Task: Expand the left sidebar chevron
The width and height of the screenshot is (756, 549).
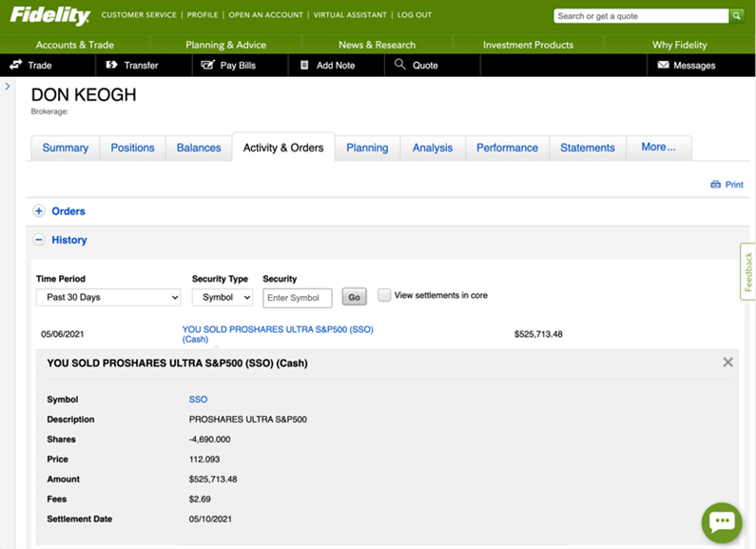Action: tap(8, 87)
